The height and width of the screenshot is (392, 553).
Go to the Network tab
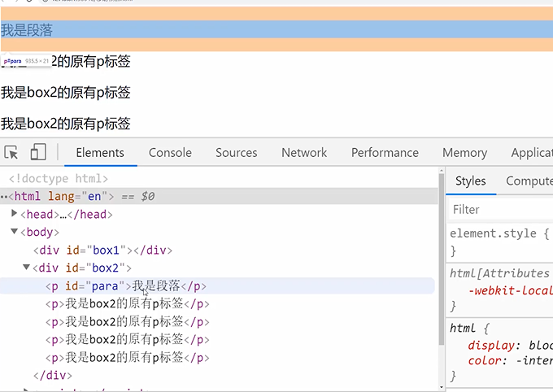[x=304, y=153]
